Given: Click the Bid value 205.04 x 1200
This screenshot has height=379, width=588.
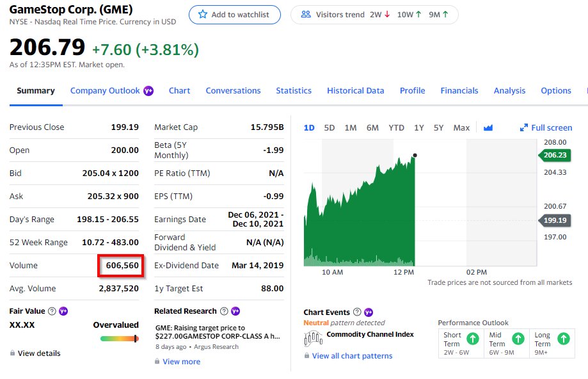Looking at the screenshot, I should [x=110, y=173].
